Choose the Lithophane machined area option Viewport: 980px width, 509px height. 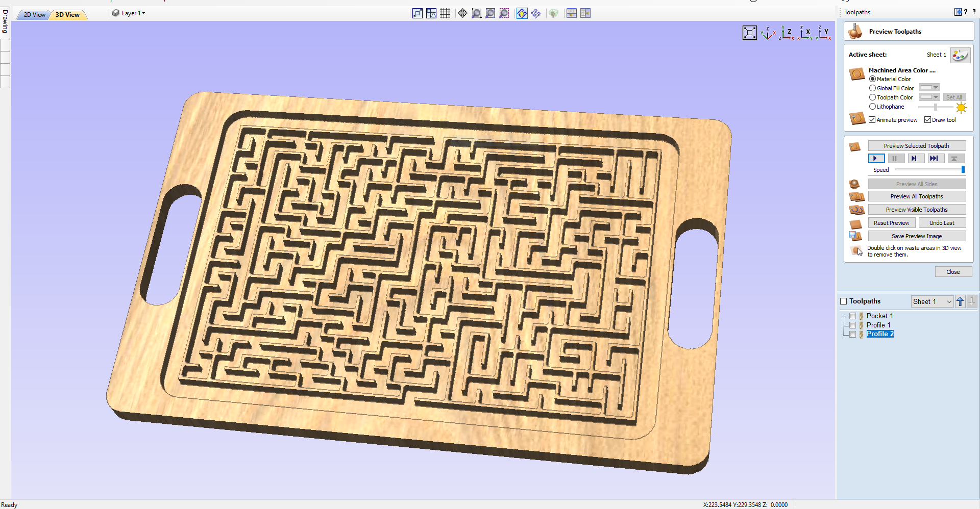click(872, 107)
